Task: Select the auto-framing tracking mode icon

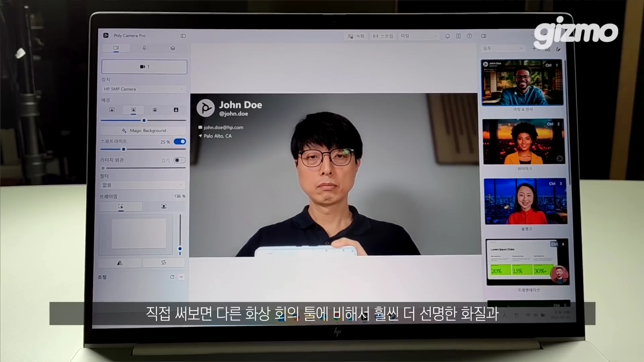Action: 121,206
